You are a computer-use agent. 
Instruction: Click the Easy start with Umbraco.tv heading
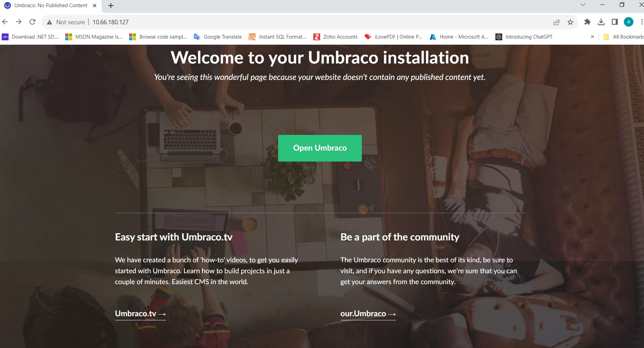[174, 237]
